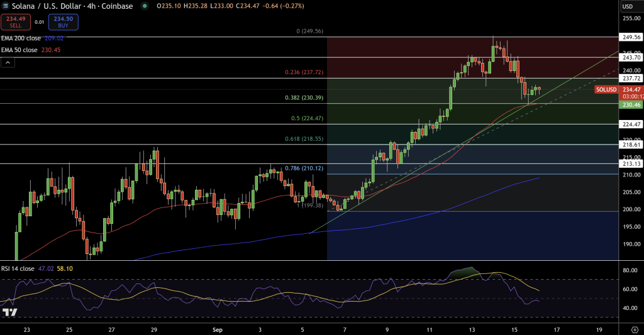
Task: Click the 237.72 price axis label
Action: [631, 78]
